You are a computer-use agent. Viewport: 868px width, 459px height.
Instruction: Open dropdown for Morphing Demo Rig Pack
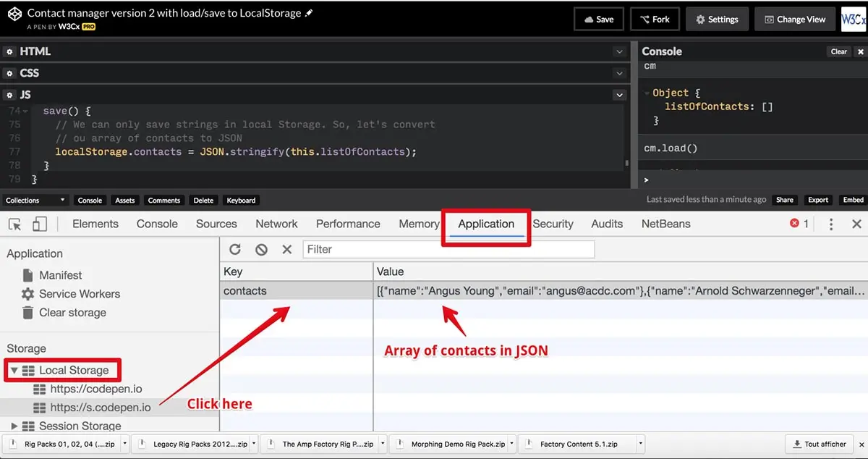click(x=511, y=444)
